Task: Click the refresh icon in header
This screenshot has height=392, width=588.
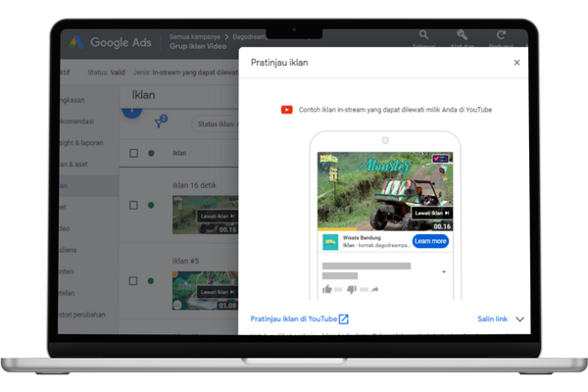Action: tap(502, 36)
